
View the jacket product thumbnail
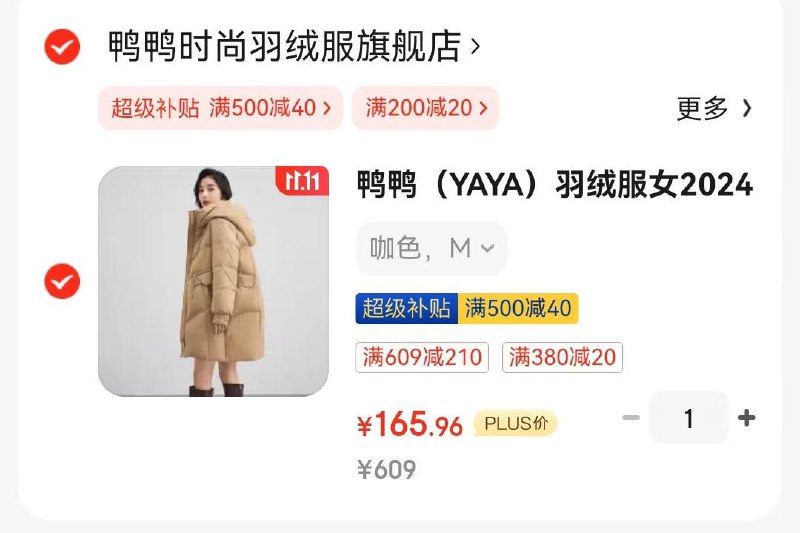pos(213,281)
